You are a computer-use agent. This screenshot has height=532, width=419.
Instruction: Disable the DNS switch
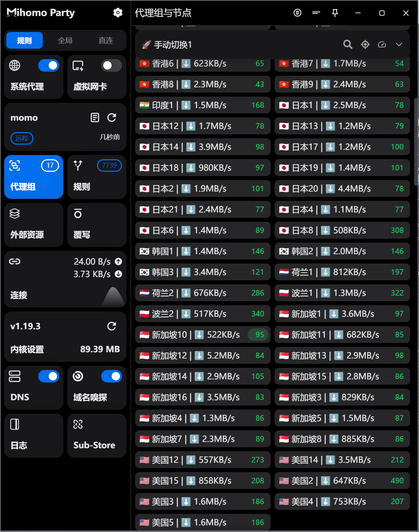48,376
